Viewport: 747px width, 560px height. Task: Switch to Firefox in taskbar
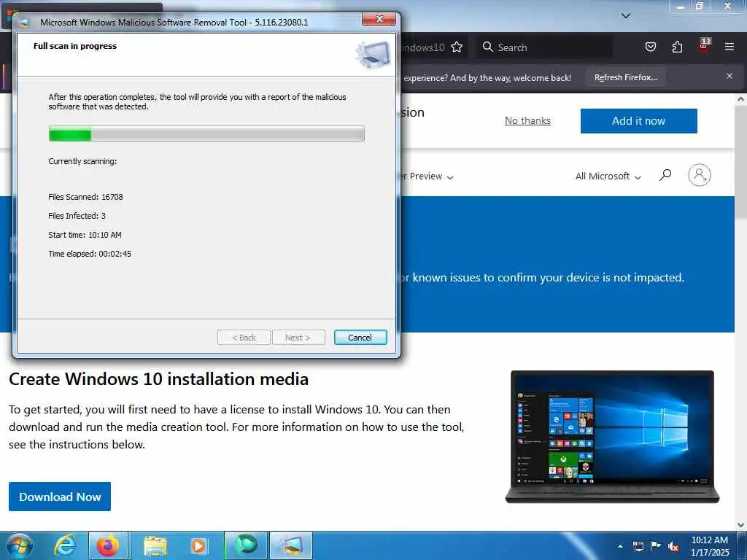coord(108,545)
